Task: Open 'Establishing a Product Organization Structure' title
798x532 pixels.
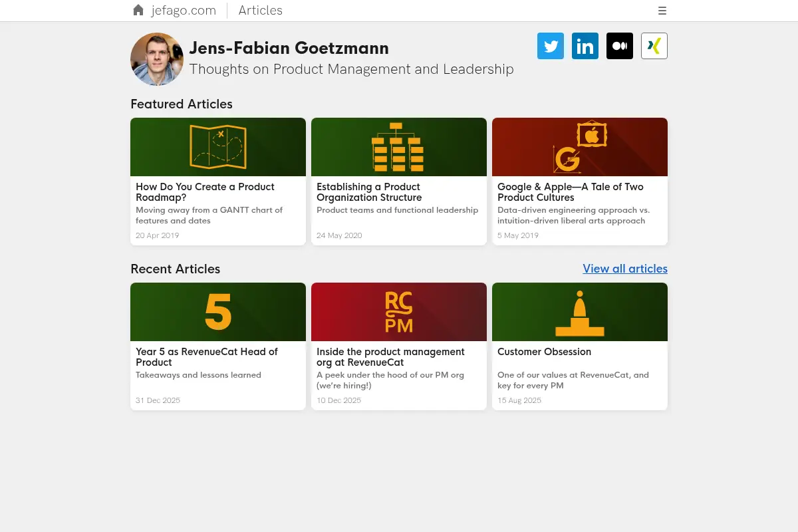Action: click(x=369, y=192)
